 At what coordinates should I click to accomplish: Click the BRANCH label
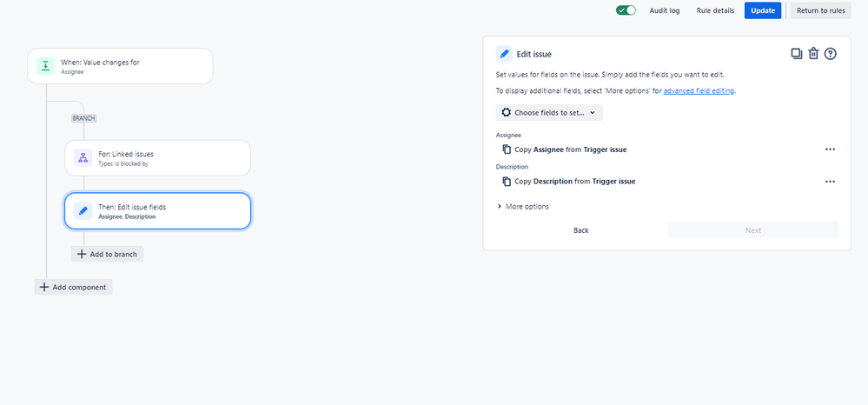click(84, 118)
